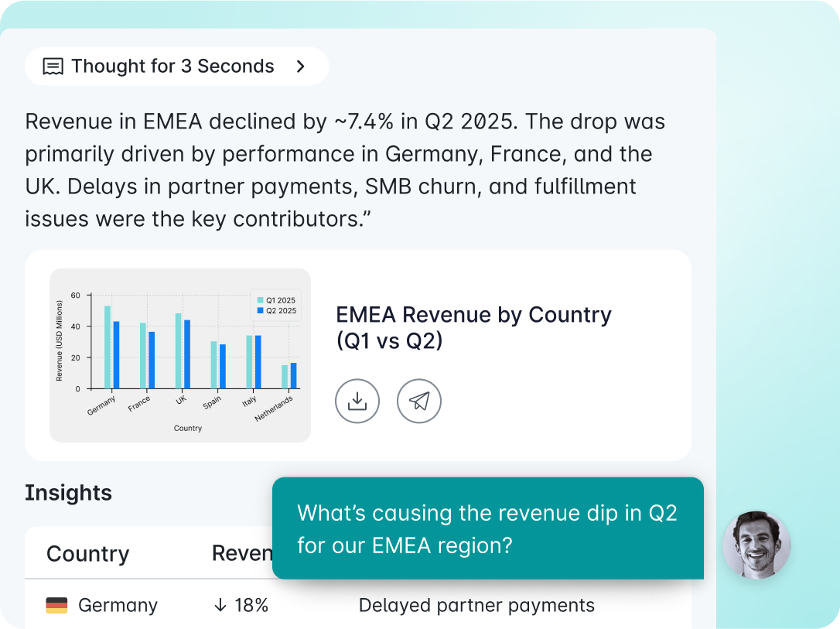The image size is (840, 629).
Task: Click the user's revenue dip question bubble
Action: point(487,528)
